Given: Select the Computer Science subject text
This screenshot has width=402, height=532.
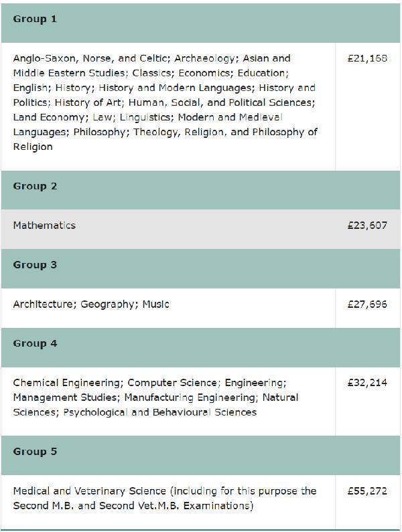Looking at the screenshot, I should tap(172, 383).
